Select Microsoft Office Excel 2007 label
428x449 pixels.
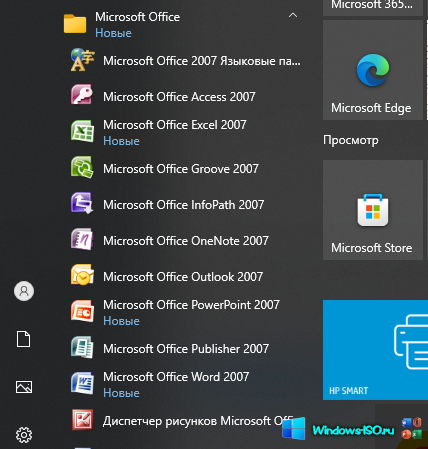(175, 125)
